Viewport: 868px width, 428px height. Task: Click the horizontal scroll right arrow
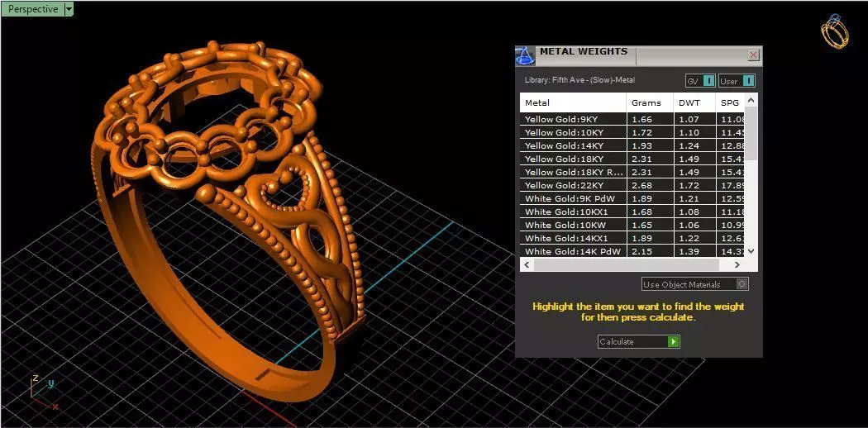(737, 265)
